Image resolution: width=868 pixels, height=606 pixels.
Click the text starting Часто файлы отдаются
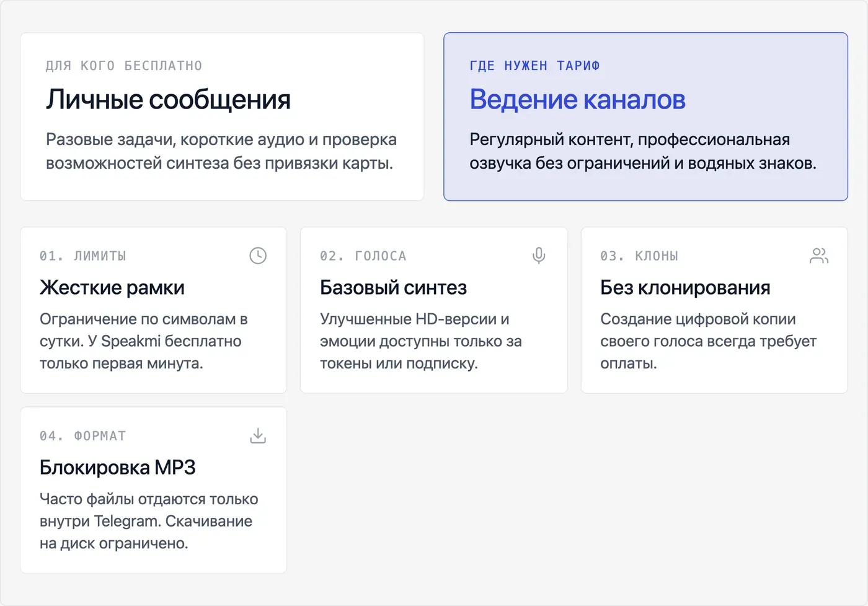149,521
